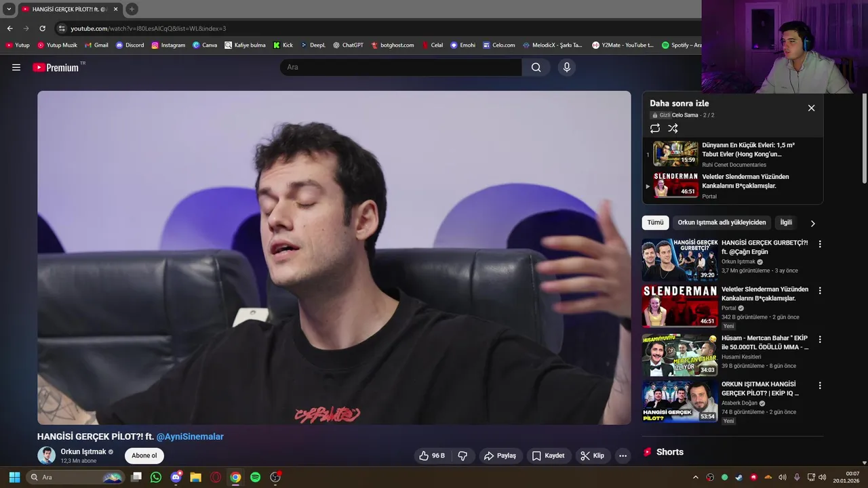
Task: Select Orkun Işıtmak adlı yükleyiciden chip
Action: click(722, 222)
